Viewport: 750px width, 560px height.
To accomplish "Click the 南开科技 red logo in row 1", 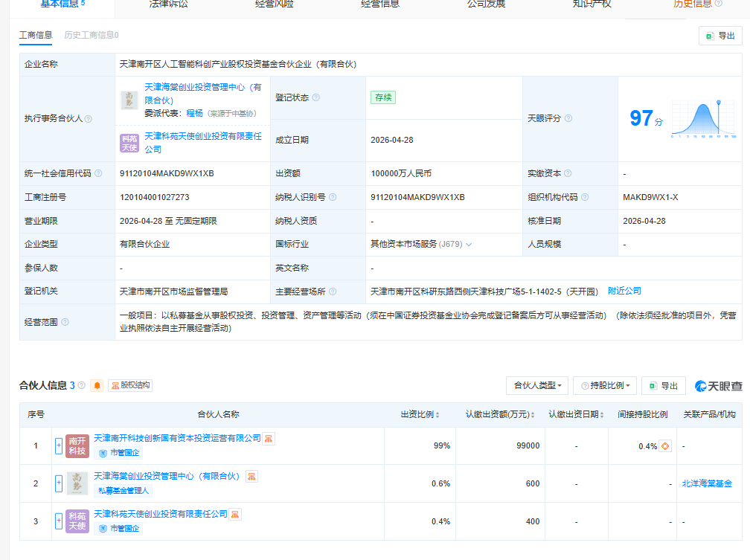I will point(77,446).
